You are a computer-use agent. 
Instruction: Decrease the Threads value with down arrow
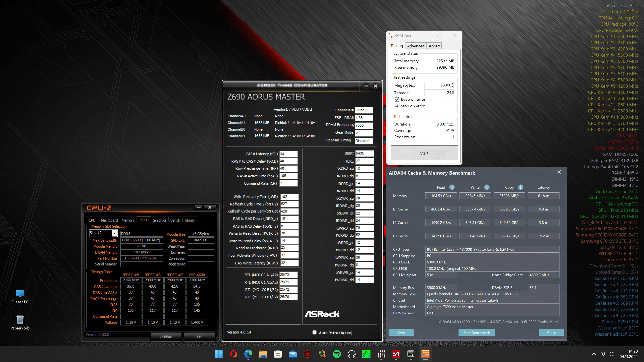(453, 94)
